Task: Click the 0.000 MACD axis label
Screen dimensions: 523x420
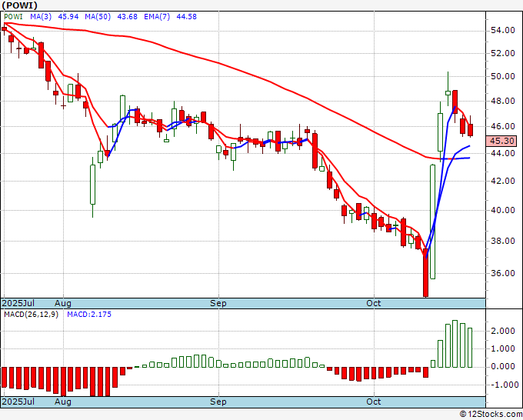Action: pos(503,367)
